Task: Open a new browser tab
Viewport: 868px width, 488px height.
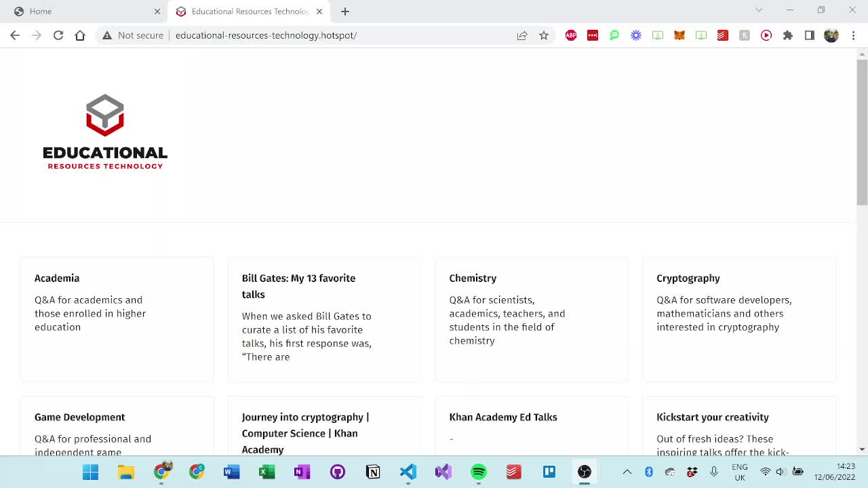Action: coord(345,12)
